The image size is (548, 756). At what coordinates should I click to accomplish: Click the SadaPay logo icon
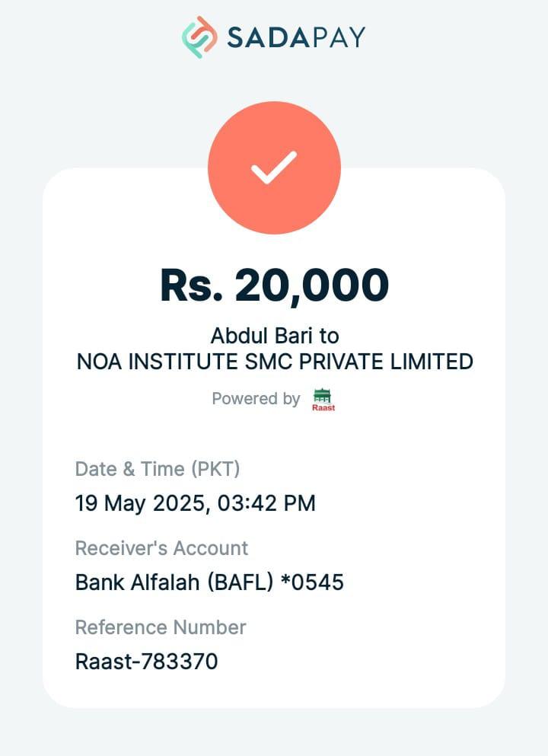[199, 37]
